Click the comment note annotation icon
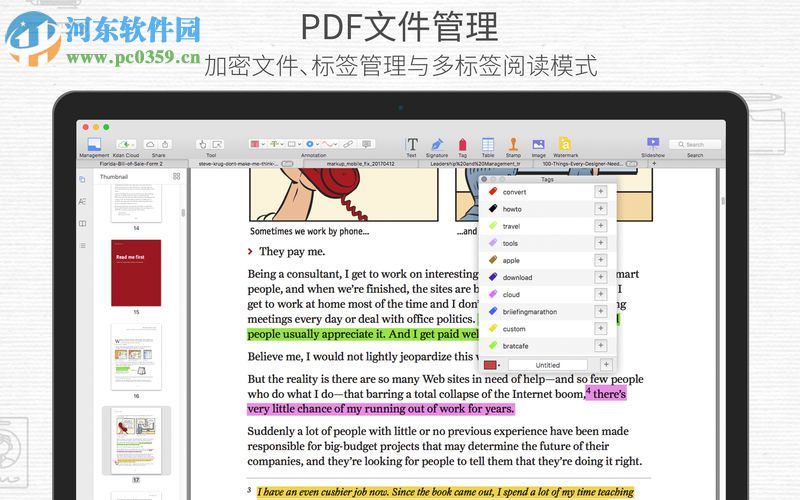Viewport: 800px width, 500px height. pos(366,144)
